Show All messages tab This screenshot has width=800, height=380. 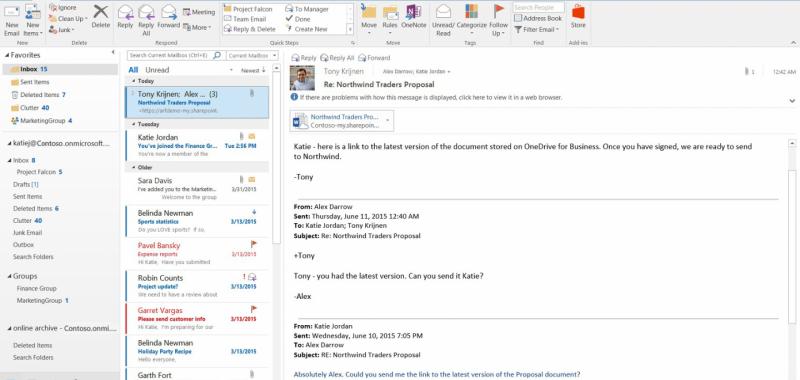[x=133, y=70]
